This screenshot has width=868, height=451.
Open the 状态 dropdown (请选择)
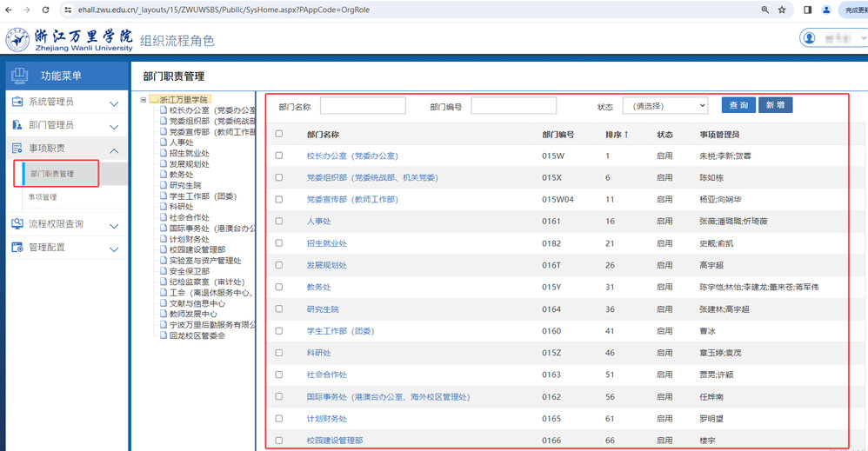(x=665, y=106)
